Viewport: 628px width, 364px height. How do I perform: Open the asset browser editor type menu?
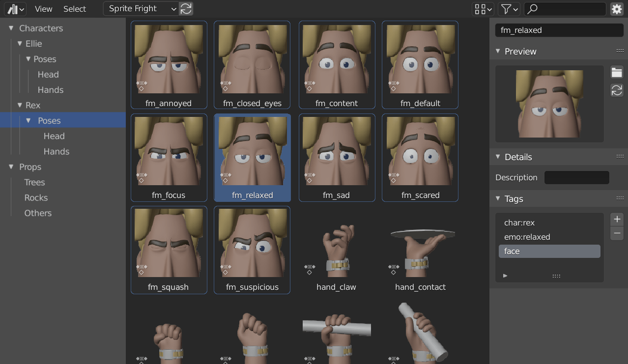point(16,9)
